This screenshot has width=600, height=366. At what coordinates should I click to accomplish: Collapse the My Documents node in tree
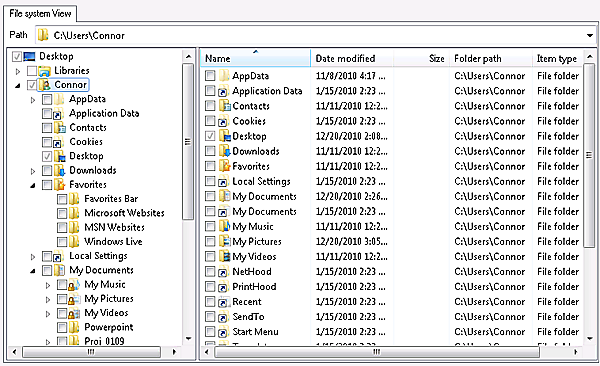(x=33, y=271)
